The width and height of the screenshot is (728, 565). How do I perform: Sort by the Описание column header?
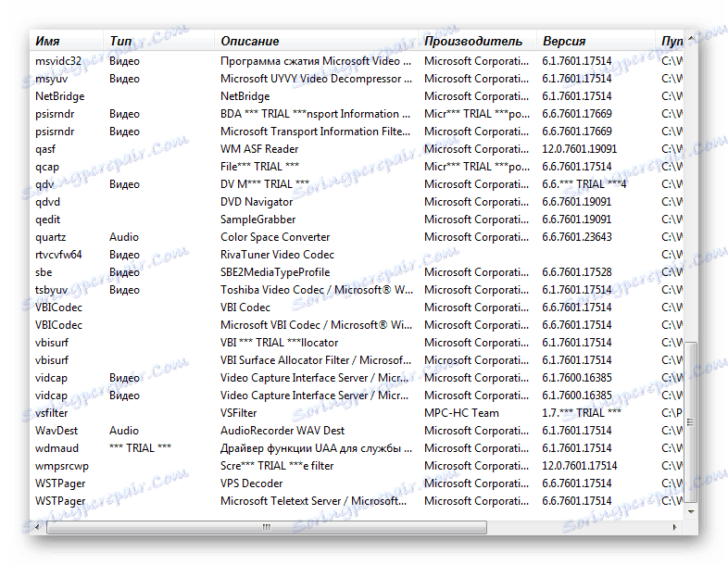pos(316,41)
